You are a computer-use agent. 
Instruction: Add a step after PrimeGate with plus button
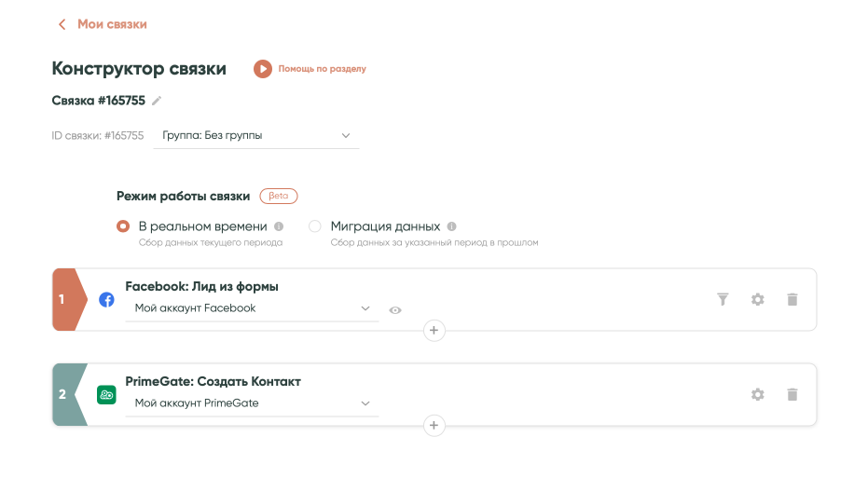(x=434, y=425)
